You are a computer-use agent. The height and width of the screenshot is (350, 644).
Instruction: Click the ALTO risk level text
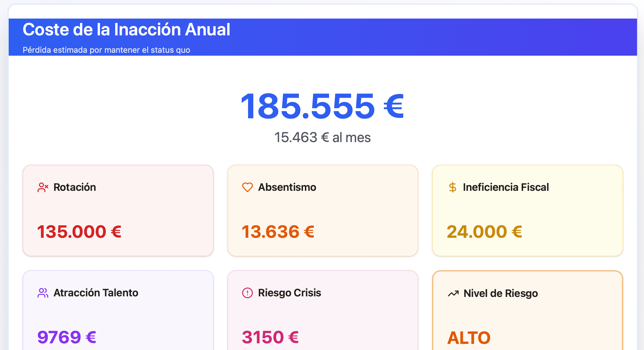(x=469, y=338)
